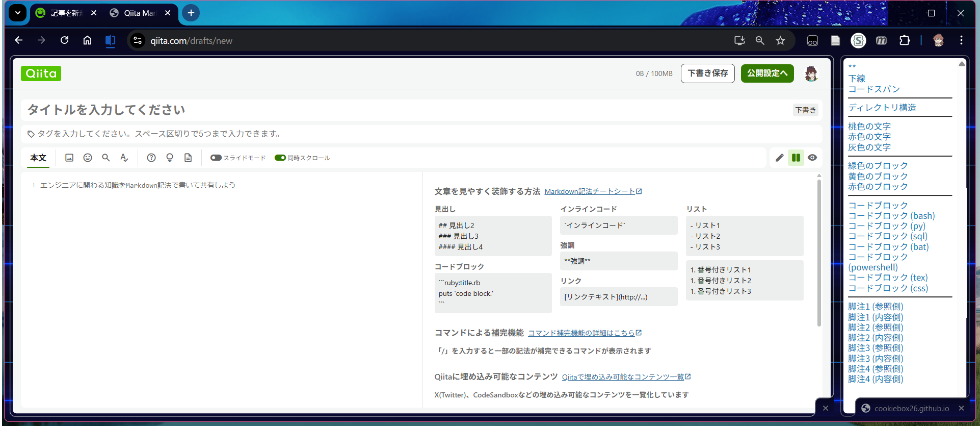Insert 桃色の文字 snippet

[x=869, y=127]
